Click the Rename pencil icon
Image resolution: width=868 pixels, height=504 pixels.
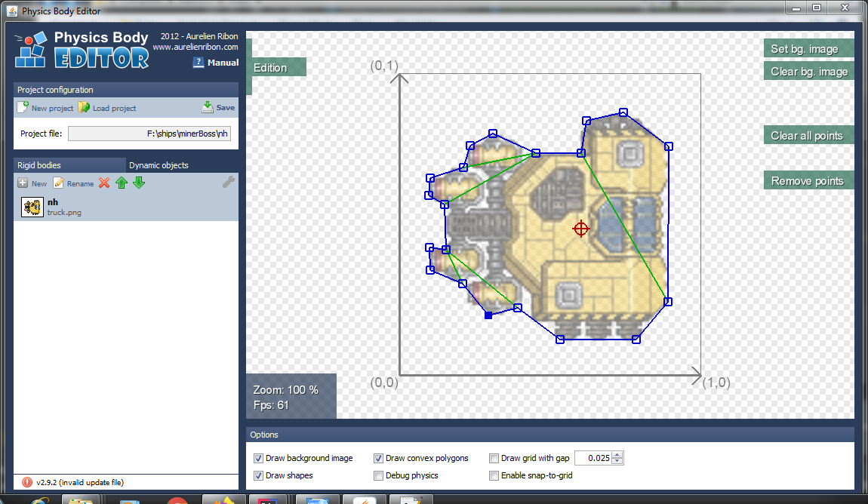coord(58,183)
